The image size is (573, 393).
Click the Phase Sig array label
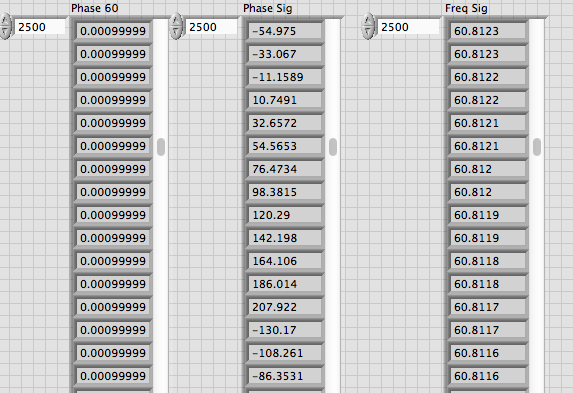pos(267,8)
